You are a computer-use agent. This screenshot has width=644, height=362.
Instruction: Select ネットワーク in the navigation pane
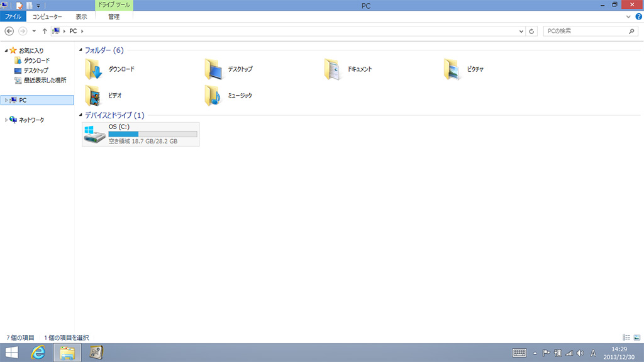point(31,120)
